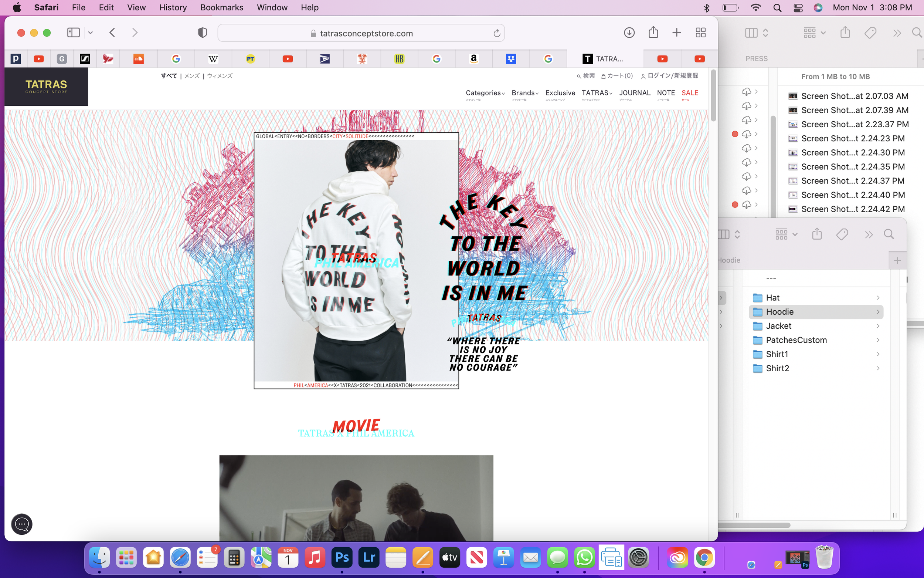Open a new Safari tab with plus
This screenshot has height=578, width=924.
pyautogui.click(x=676, y=33)
